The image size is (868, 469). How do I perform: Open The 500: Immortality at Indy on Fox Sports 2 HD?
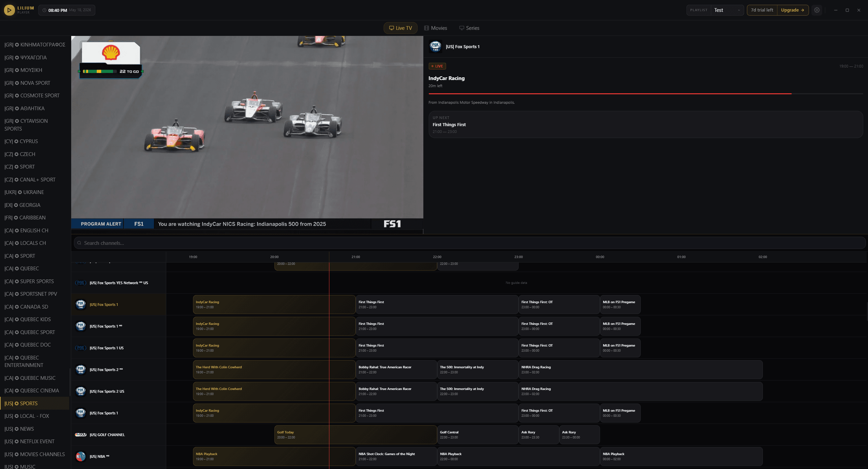pos(478,370)
